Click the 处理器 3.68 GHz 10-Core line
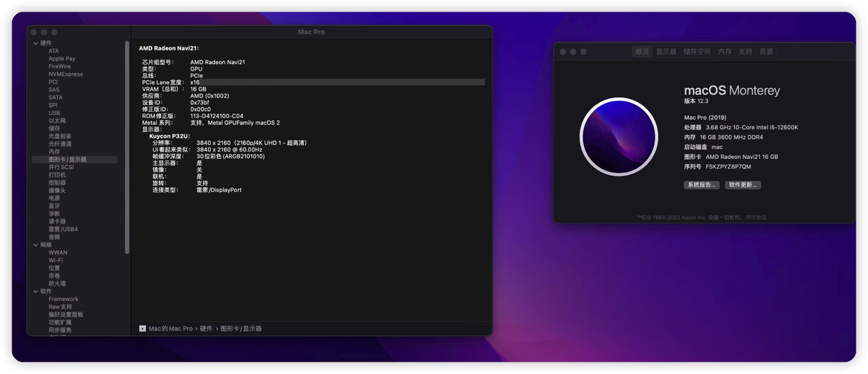 coord(741,128)
